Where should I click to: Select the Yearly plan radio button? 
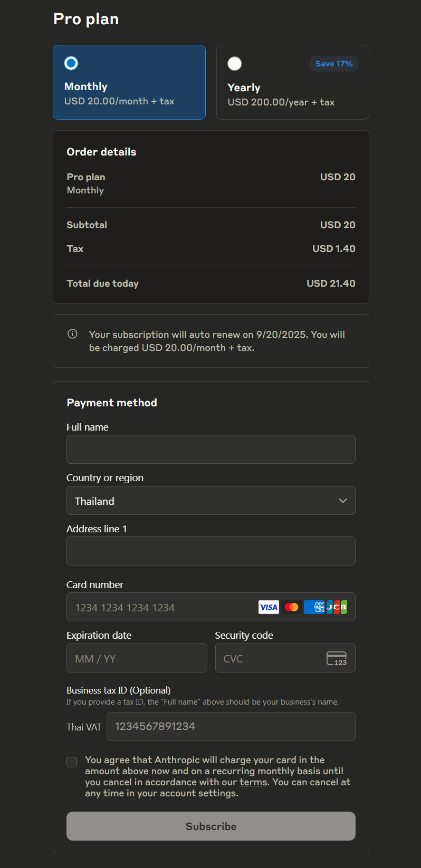[235, 64]
